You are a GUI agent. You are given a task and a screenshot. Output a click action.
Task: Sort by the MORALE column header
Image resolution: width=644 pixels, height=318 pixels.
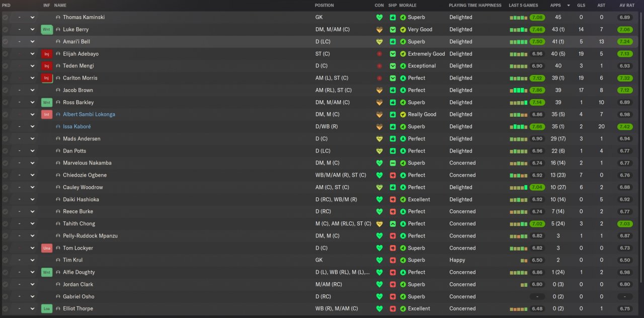pos(408,6)
